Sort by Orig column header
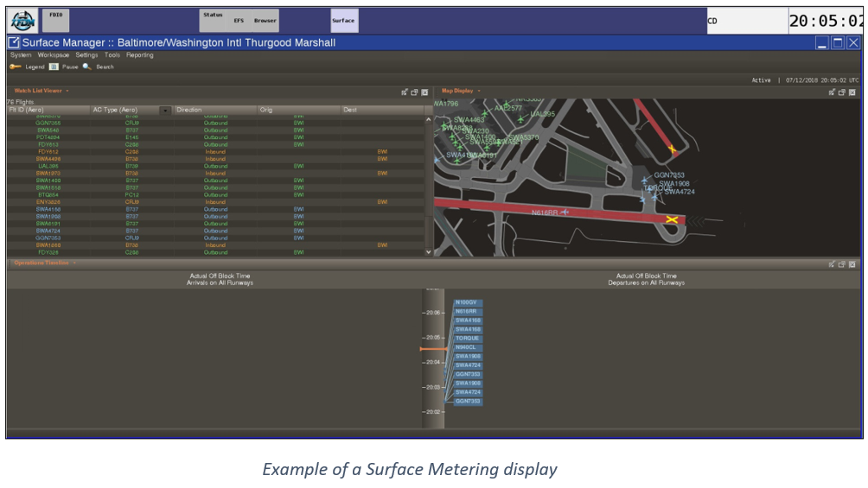868x488 pixels. pos(299,110)
